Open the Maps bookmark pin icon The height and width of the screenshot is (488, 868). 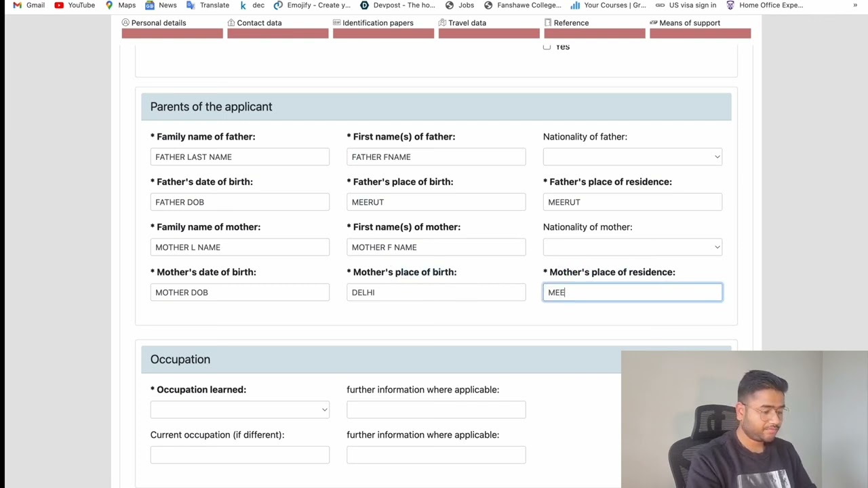pyautogui.click(x=109, y=5)
